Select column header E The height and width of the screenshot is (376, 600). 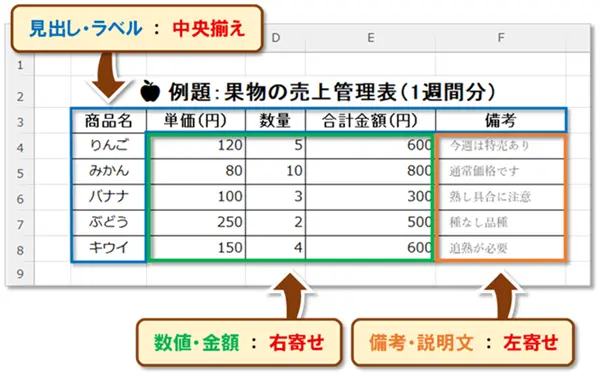370,38
